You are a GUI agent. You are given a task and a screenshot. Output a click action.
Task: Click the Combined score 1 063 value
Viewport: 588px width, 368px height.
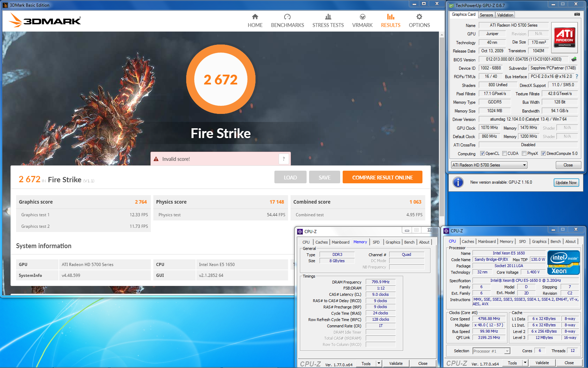click(415, 202)
